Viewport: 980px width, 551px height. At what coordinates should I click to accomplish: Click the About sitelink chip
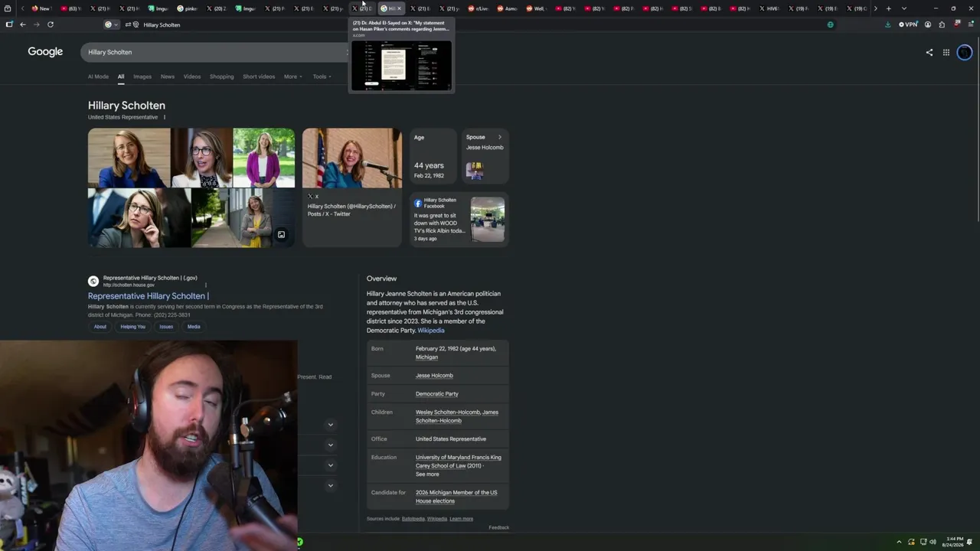100,327
